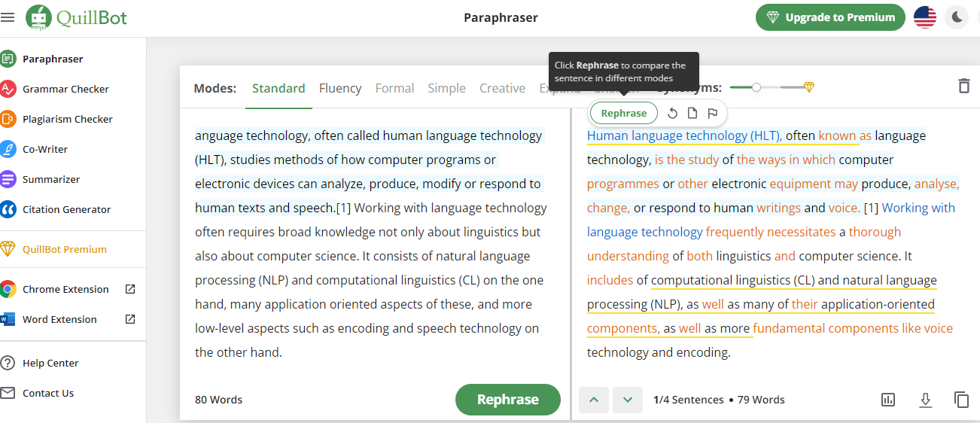This screenshot has height=423, width=980.
Task: Click the Citation Generator sidebar icon
Action: 8,209
